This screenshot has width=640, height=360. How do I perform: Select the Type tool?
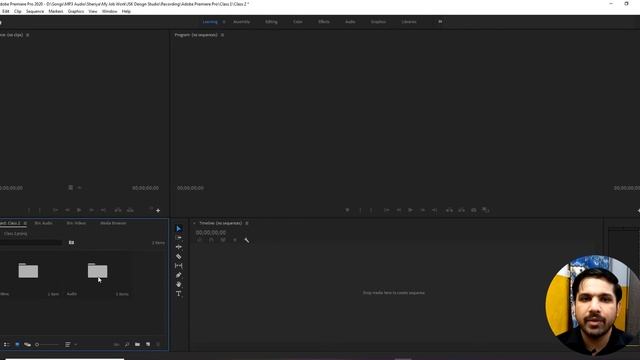point(178,294)
